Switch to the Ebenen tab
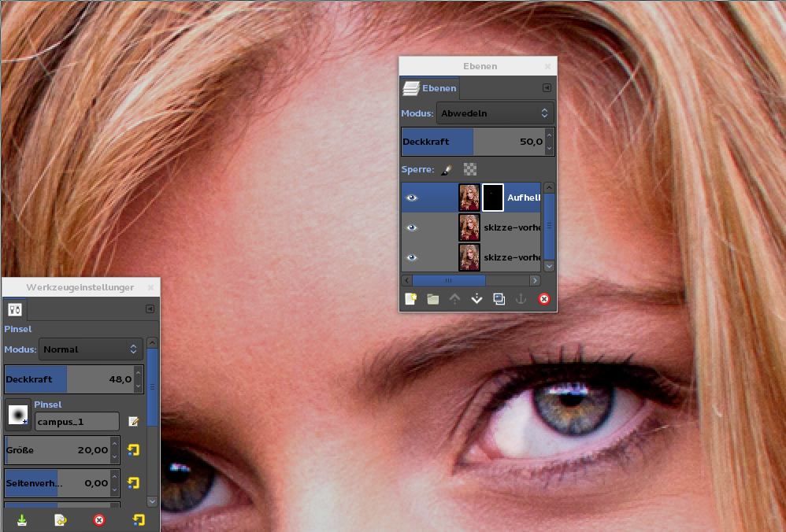Image resolution: width=786 pixels, height=532 pixels. (430, 88)
